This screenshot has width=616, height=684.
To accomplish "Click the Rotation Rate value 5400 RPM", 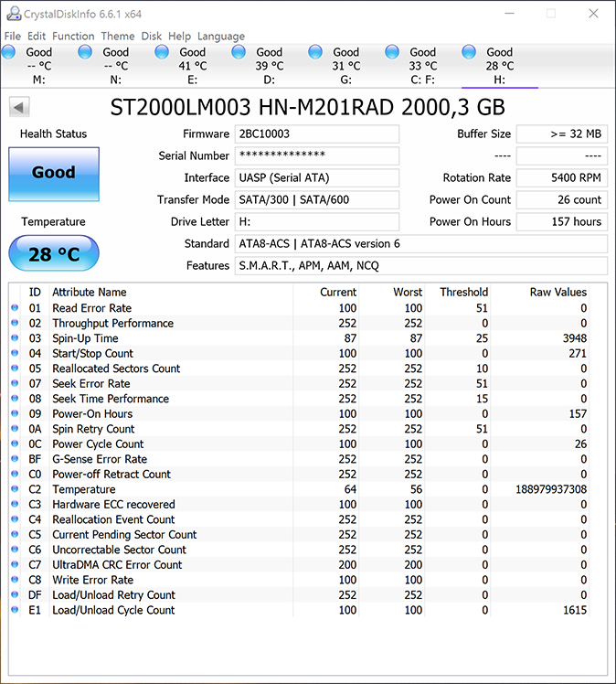I will pyautogui.click(x=562, y=177).
